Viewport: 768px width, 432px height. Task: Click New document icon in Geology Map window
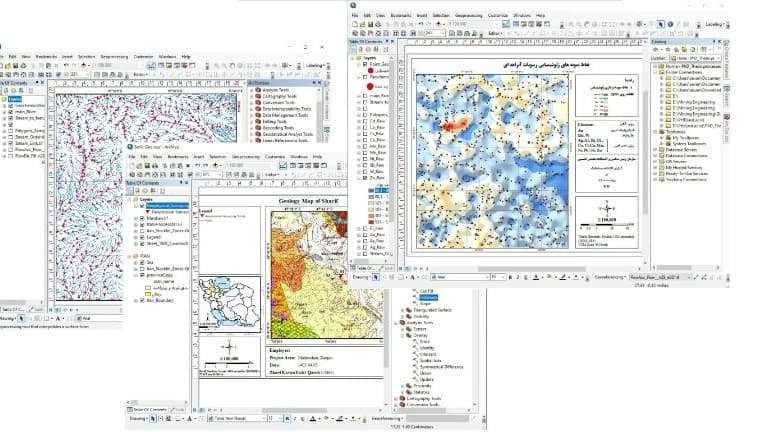(132, 166)
